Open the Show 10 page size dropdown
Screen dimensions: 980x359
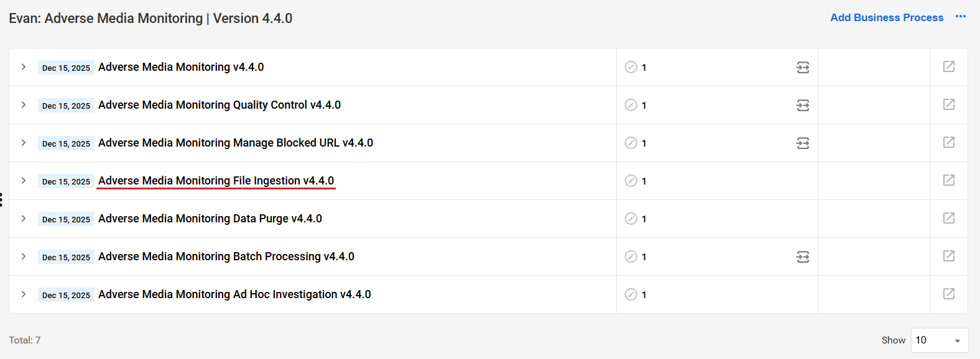939,340
